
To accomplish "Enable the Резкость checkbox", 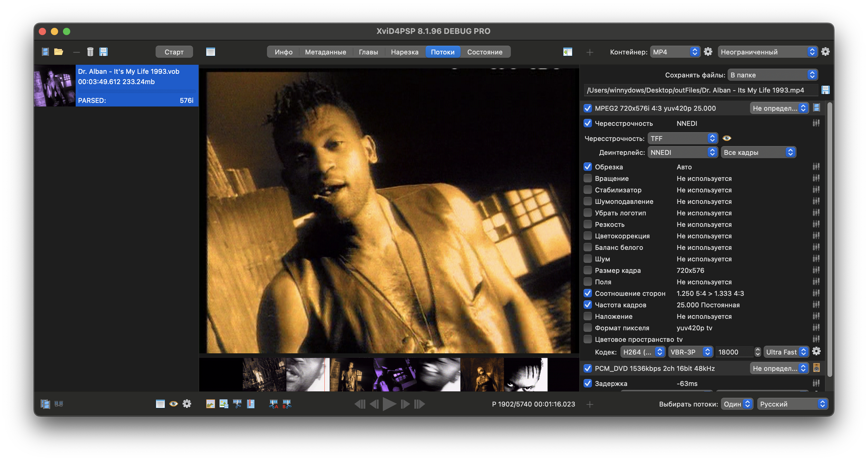I will [588, 224].
